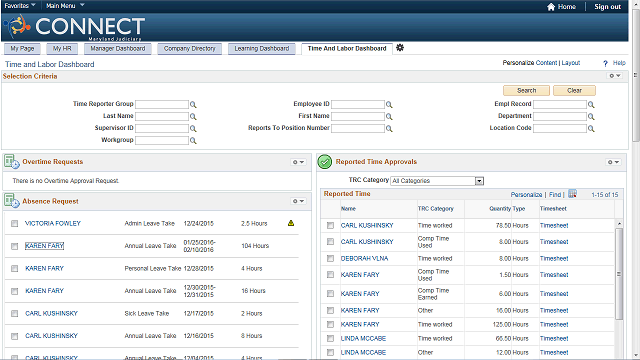Viewport: 640px width, 360px height.
Task: Click the Help question mark icon
Action: click(x=605, y=63)
